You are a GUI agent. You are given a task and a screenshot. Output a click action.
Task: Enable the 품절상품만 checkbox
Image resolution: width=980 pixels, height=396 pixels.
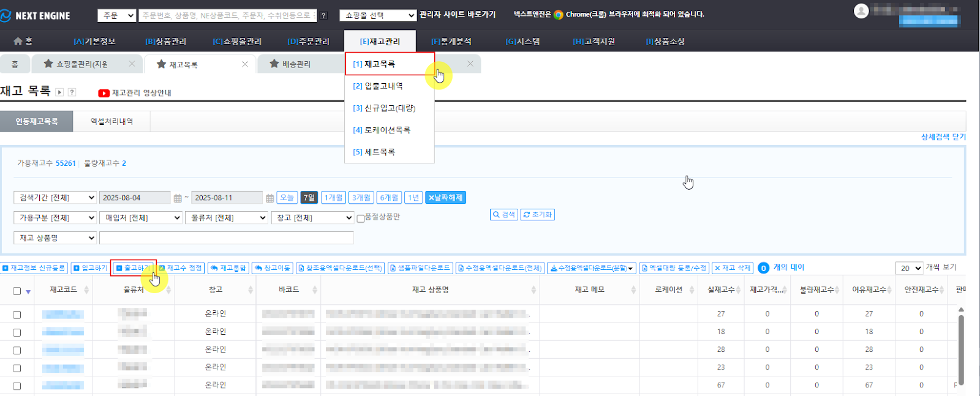coord(361,219)
